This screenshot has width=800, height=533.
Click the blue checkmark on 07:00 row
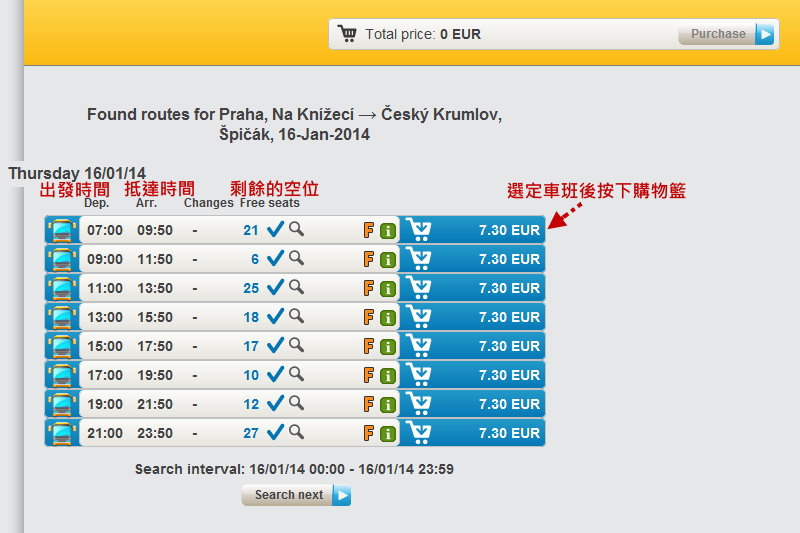tap(275, 229)
